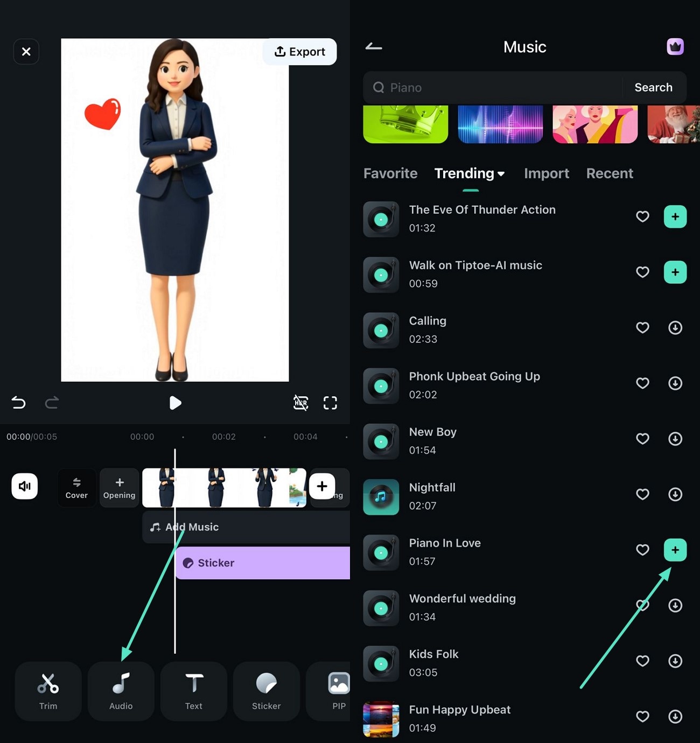Favorite Piano In Love track
The image size is (700, 743).
[642, 550]
